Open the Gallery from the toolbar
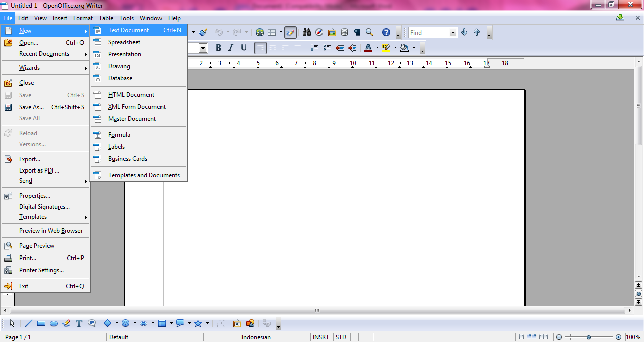Screen dimensions: 644x342 tap(332, 32)
